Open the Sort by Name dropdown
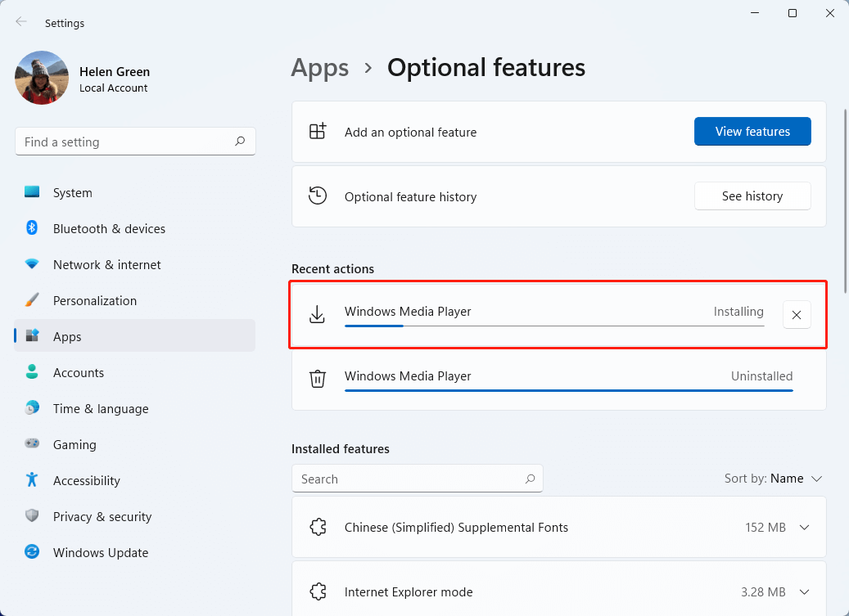 [x=773, y=479]
